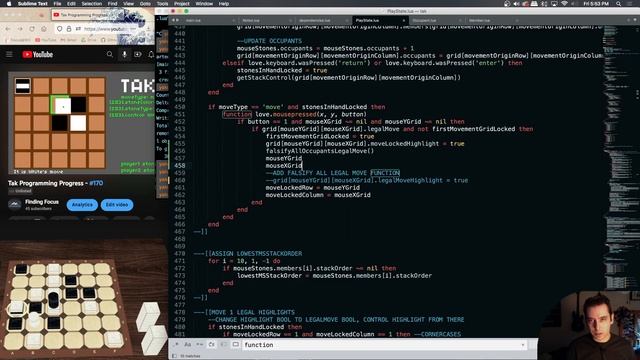
Task: Click YouTube voice search microphone
Action: (124, 54)
